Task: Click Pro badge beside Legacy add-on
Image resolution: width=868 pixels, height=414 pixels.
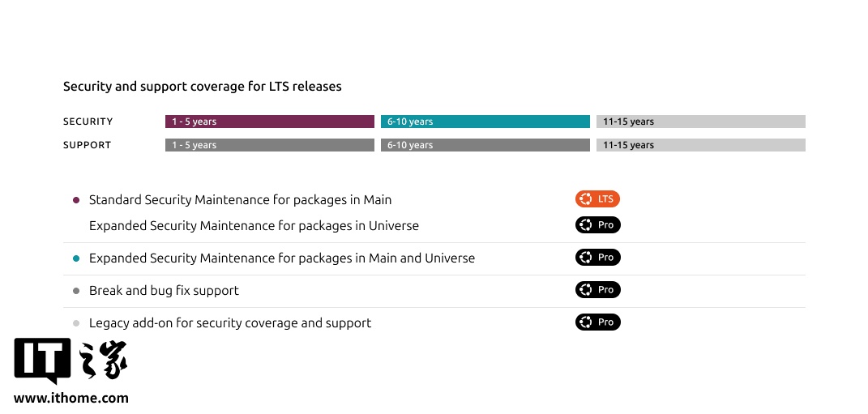Action: tap(597, 322)
